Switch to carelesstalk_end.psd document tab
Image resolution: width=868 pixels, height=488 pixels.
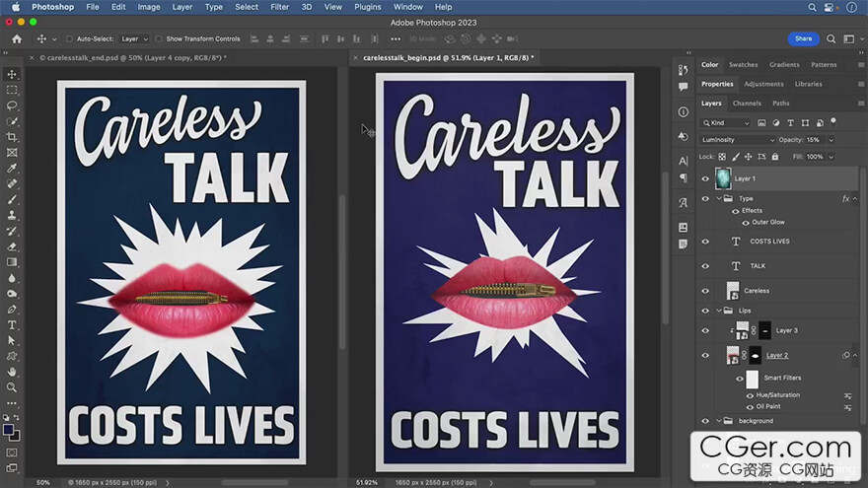tap(133, 57)
